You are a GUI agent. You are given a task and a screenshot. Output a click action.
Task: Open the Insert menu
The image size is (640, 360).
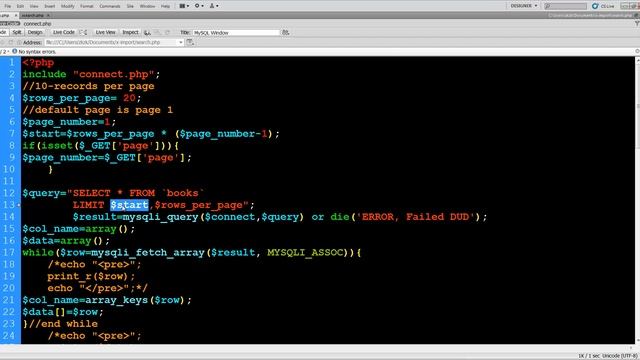(x=49, y=6)
